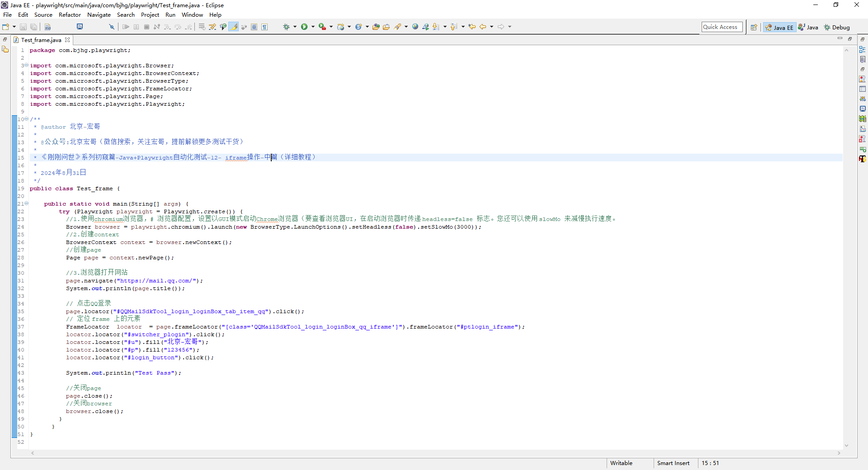Open the Navigate menu
The image size is (868, 470).
coord(99,15)
